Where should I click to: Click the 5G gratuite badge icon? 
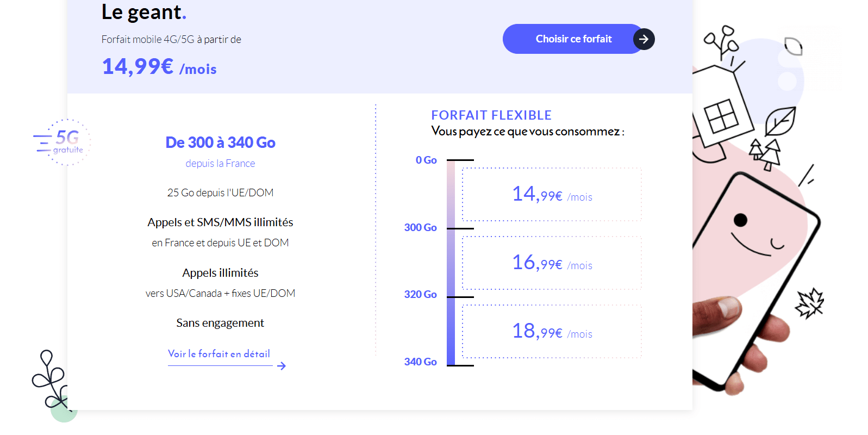[62, 142]
